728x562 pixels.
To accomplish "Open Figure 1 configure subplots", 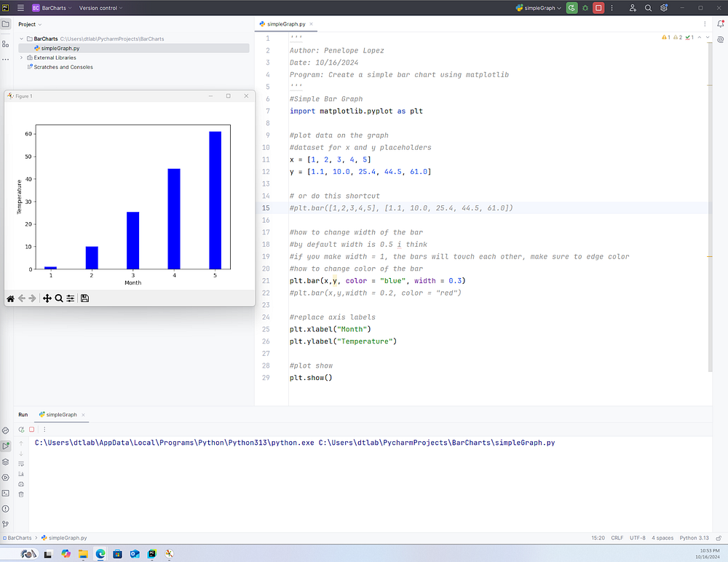I will (x=71, y=298).
